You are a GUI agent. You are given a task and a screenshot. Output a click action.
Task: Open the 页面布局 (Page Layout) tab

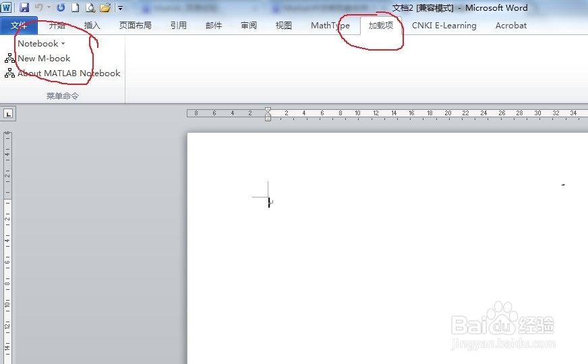(x=136, y=26)
